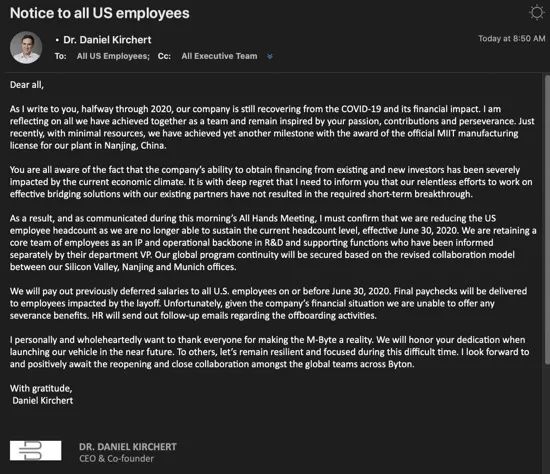Click the subject Notice to all US employees
The height and width of the screenshot is (474, 550).
tap(100, 13)
